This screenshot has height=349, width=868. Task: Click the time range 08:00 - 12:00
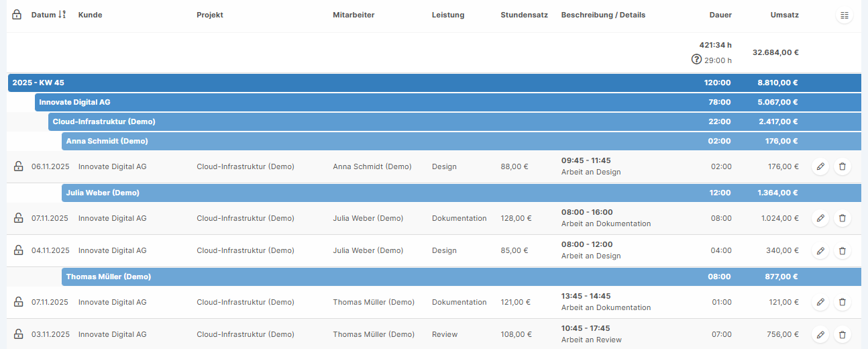click(x=587, y=244)
